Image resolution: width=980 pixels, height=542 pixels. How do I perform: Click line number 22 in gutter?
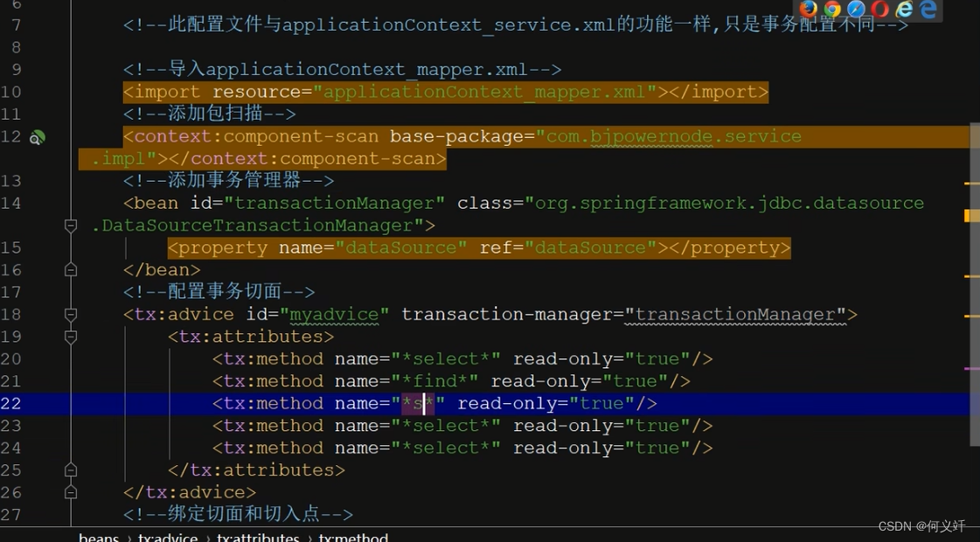(11, 404)
